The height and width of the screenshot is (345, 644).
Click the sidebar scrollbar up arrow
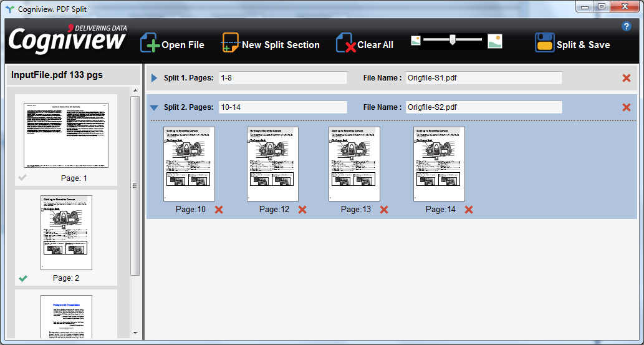(135, 91)
